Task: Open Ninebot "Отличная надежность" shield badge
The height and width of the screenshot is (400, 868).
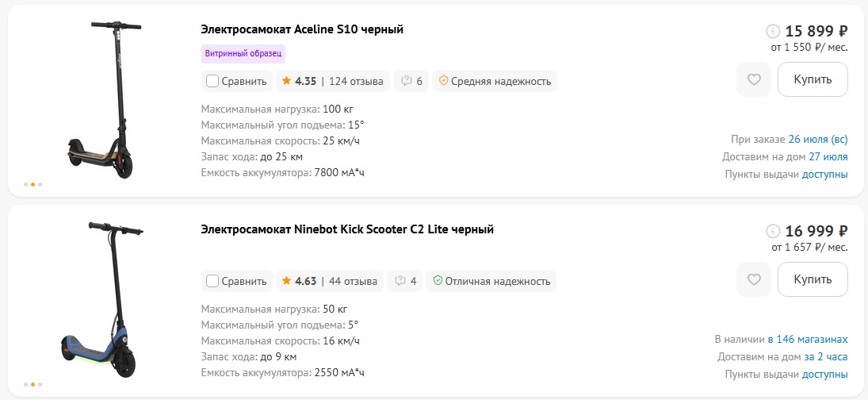Action: (491, 281)
